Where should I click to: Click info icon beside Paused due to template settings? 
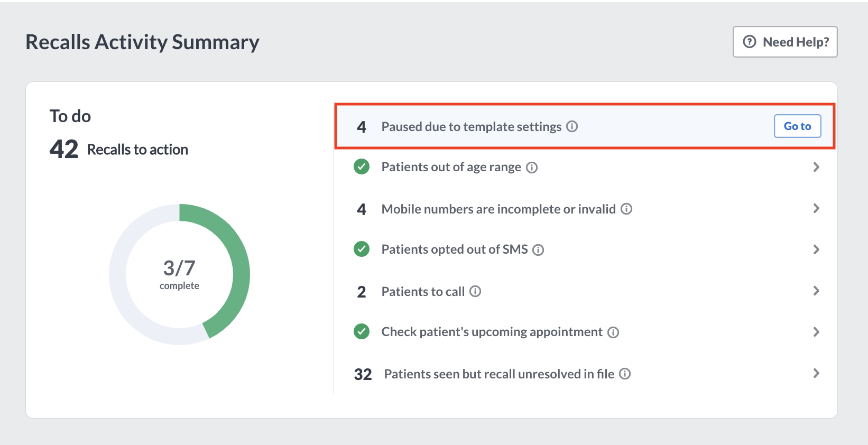(572, 126)
